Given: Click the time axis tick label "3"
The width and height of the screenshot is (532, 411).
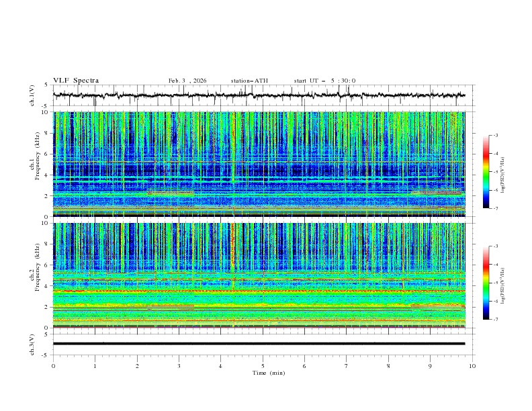Looking at the screenshot, I should coord(179,366).
